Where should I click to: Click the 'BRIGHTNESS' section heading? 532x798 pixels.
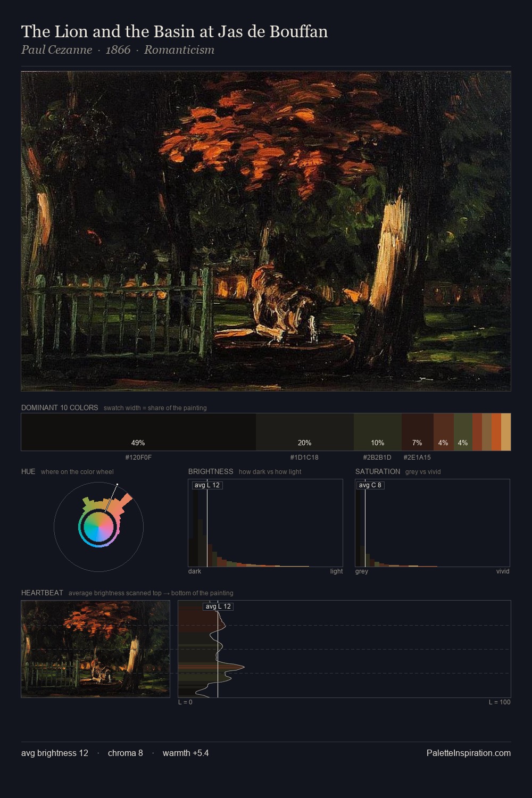point(211,471)
